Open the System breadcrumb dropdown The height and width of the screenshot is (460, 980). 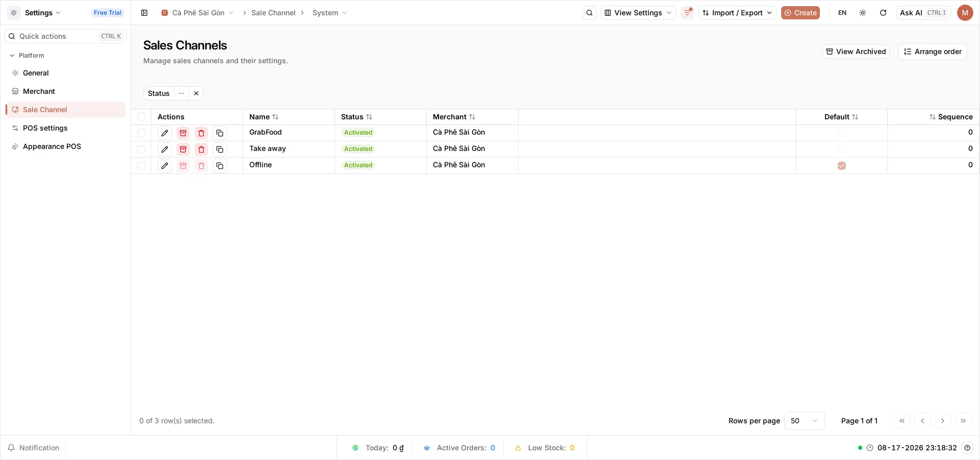click(x=330, y=13)
